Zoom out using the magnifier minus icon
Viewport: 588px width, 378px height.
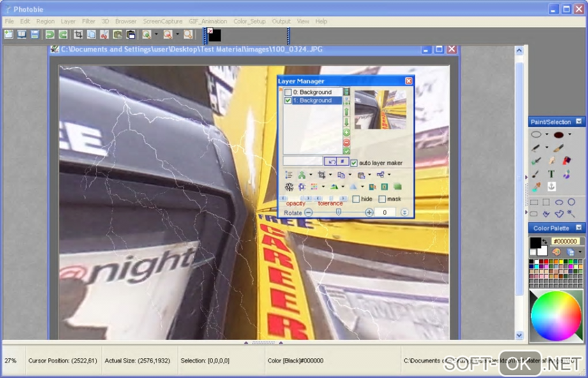click(168, 35)
